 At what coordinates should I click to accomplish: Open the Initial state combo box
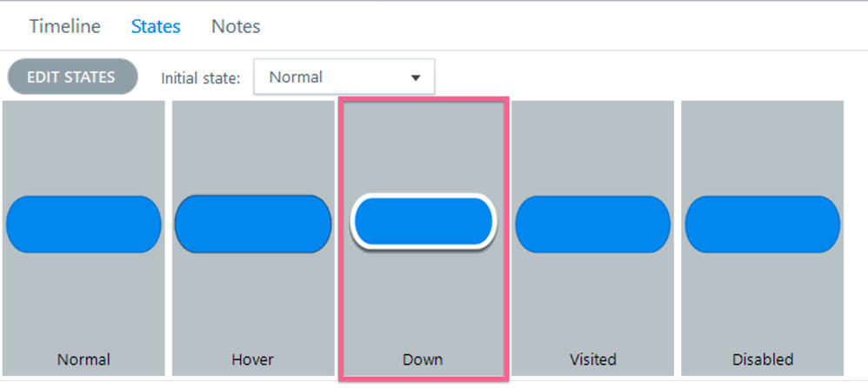coord(335,77)
